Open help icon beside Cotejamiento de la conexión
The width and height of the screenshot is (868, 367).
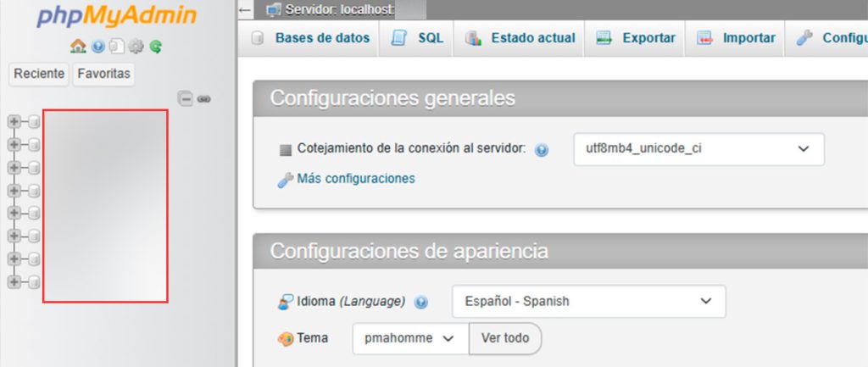pos(542,149)
